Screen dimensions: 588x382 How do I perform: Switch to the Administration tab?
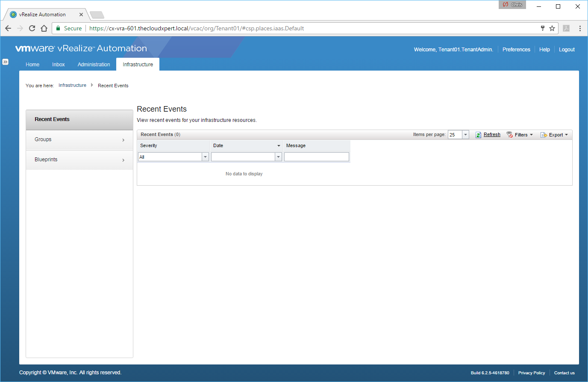(x=94, y=65)
